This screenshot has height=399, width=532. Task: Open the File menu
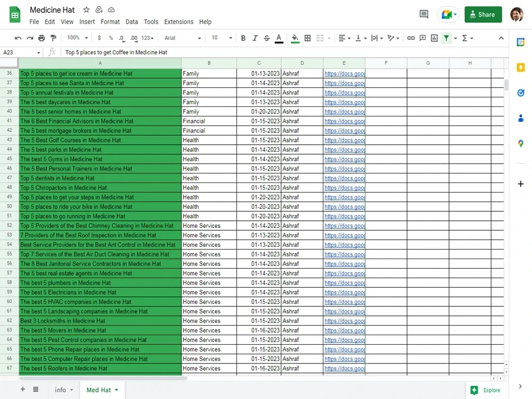(x=34, y=22)
